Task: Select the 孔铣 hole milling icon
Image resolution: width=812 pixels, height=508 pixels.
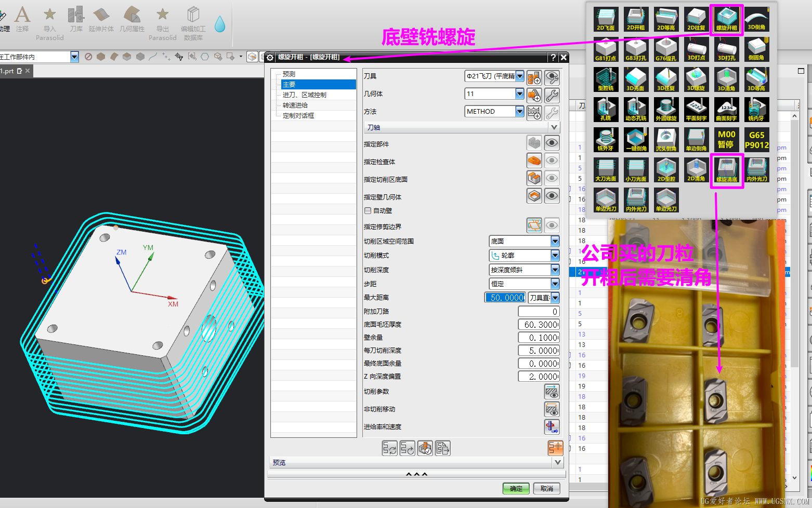Action: pos(606,110)
